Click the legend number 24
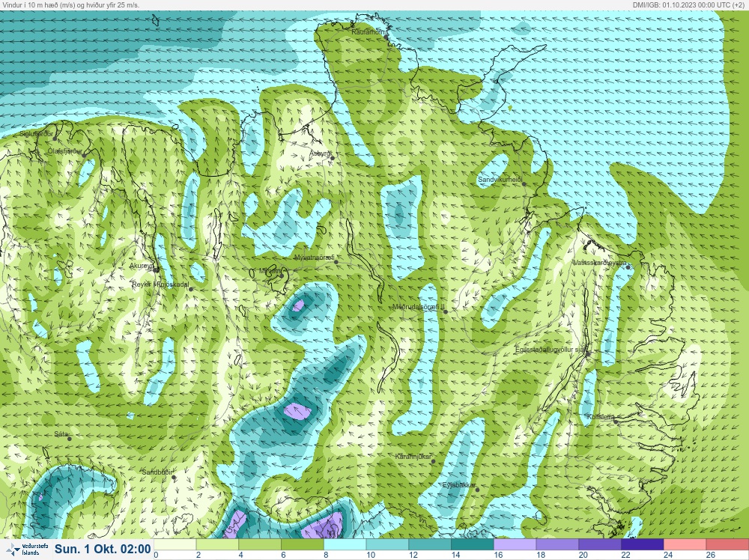Viewport: 749px width, 560px height. tap(668, 556)
